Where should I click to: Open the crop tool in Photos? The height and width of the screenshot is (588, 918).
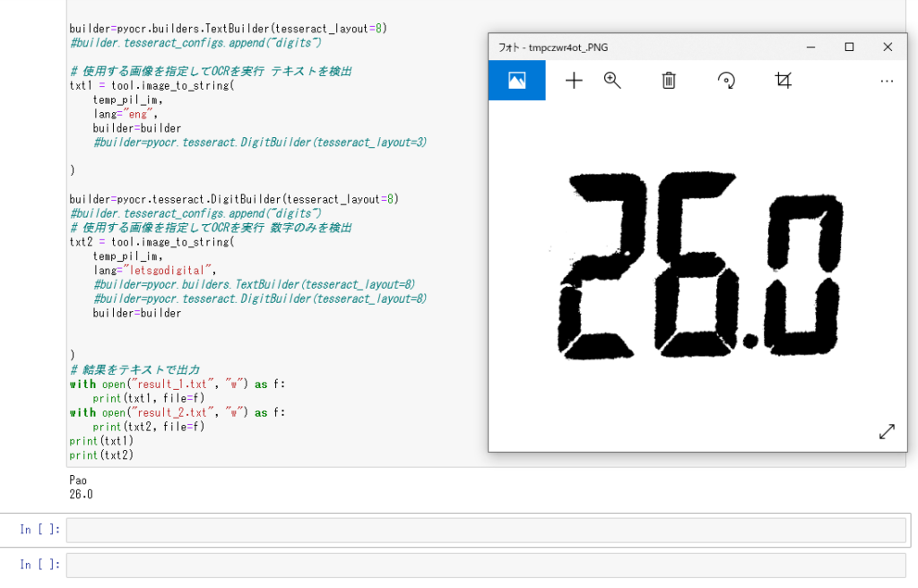click(783, 81)
